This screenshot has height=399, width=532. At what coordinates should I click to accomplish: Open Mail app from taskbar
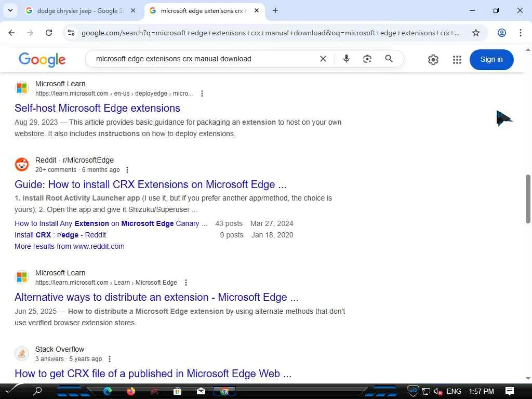201,391
